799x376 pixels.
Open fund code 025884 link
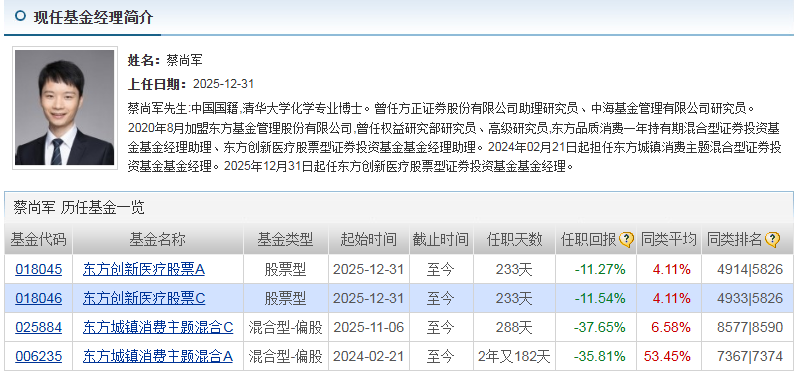pos(39,328)
